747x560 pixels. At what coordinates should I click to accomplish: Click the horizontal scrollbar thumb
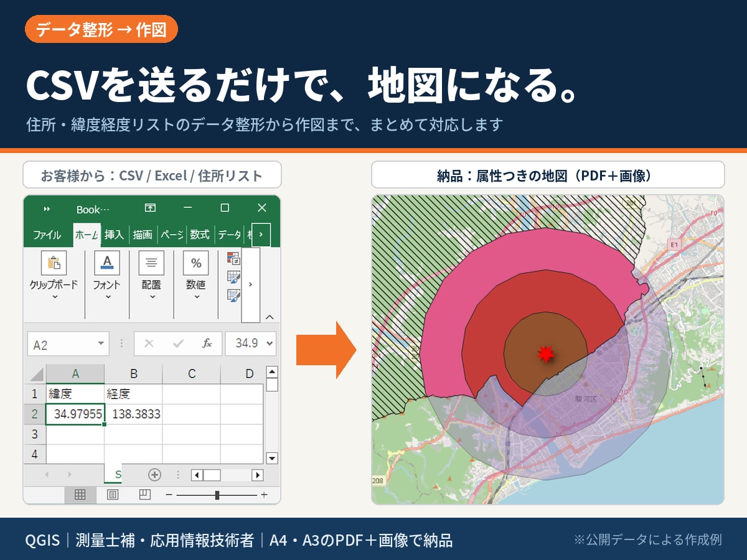(x=212, y=475)
